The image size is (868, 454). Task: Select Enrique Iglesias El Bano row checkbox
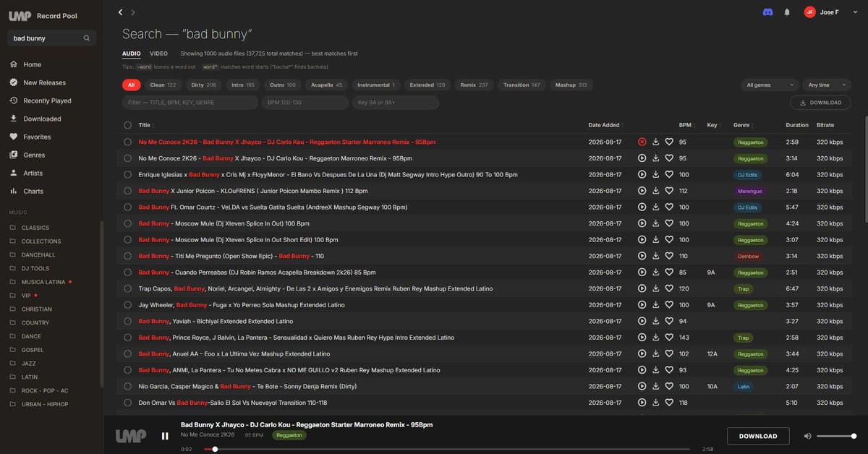pyautogui.click(x=128, y=174)
